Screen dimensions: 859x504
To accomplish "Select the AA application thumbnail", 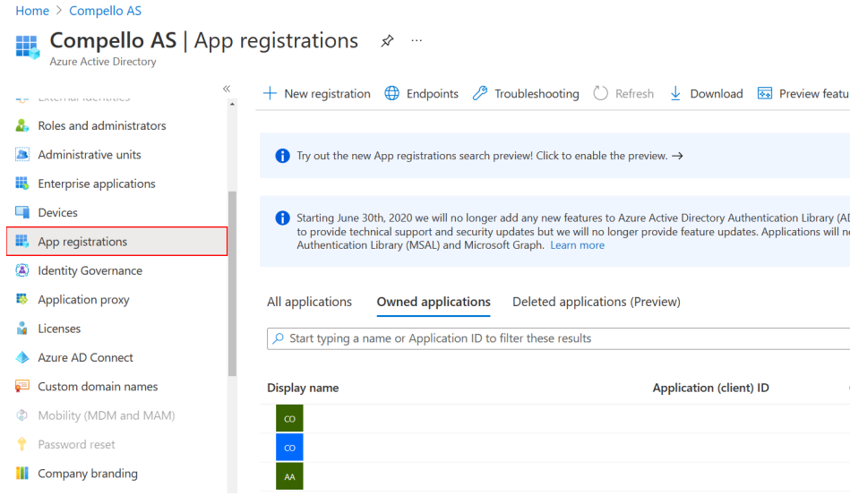I will click(x=289, y=476).
